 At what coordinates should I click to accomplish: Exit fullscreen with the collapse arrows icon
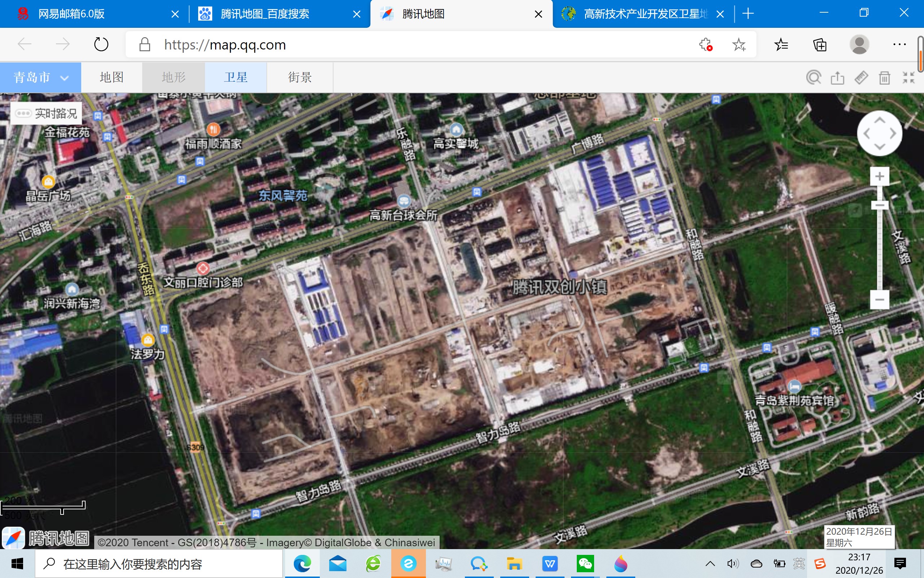click(909, 78)
